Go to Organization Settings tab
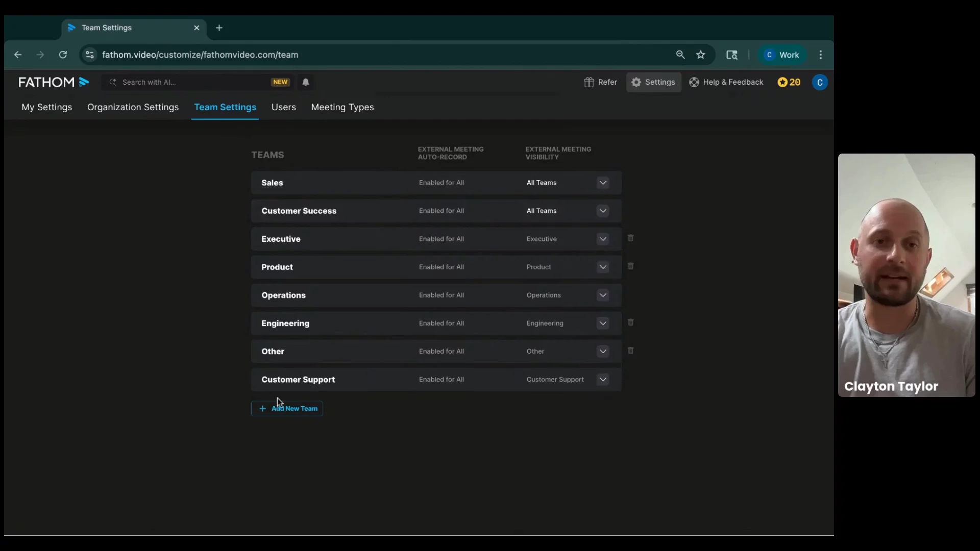Viewport: 980px width, 551px height. [x=133, y=107]
